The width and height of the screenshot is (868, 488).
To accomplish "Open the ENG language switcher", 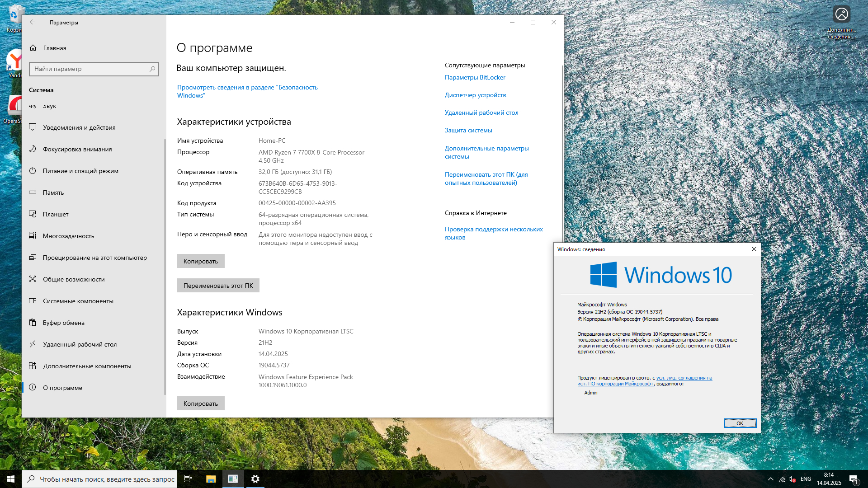I will pos(806,479).
